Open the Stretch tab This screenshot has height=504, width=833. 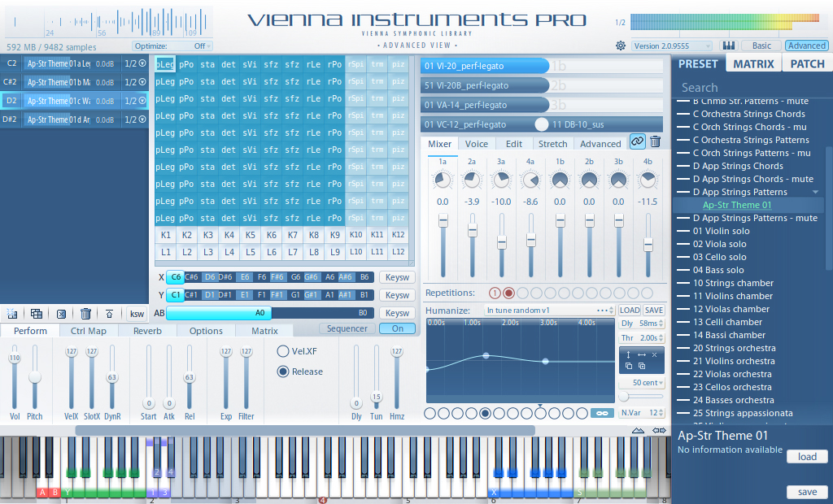coord(552,143)
